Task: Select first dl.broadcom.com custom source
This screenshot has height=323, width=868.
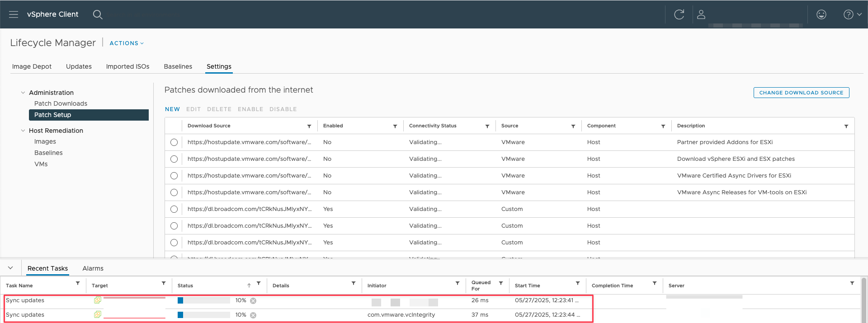Action: point(174,209)
